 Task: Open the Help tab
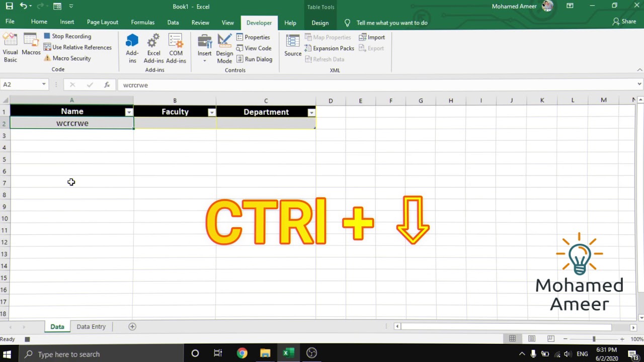(290, 22)
